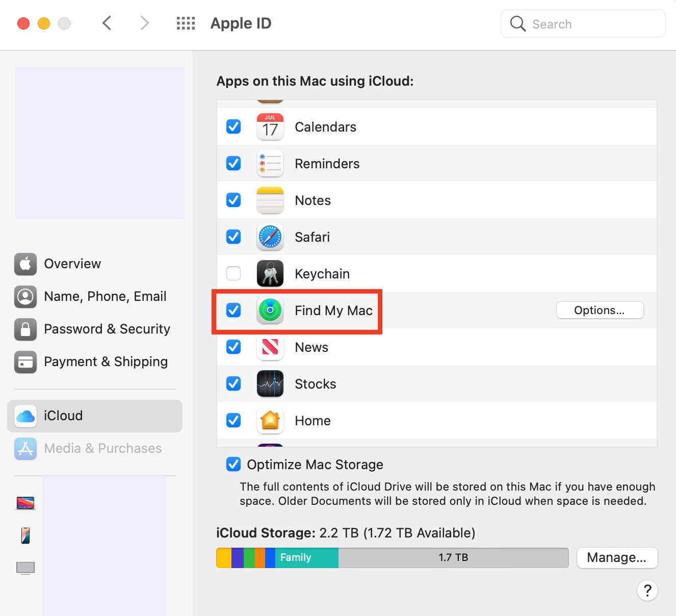The image size is (676, 616).
Task: Open the Calendars app icon
Action: pyautogui.click(x=270, y=126)
